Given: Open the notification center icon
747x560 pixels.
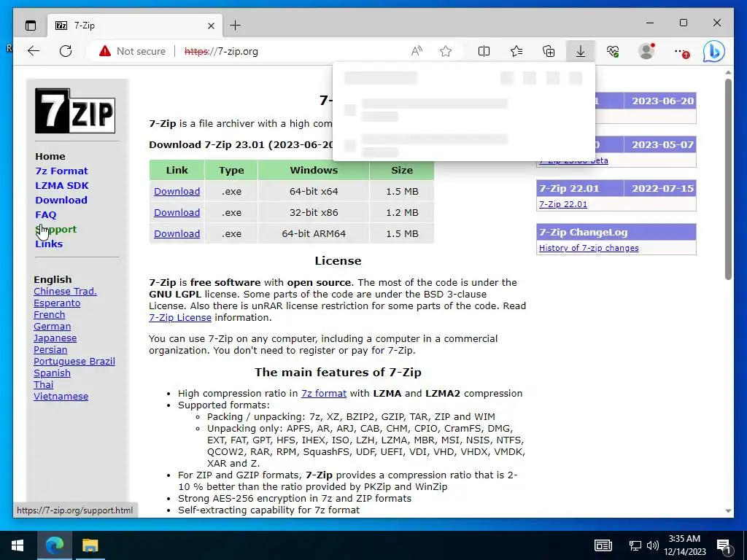Looking at the screenshot, I should point(724,546).
